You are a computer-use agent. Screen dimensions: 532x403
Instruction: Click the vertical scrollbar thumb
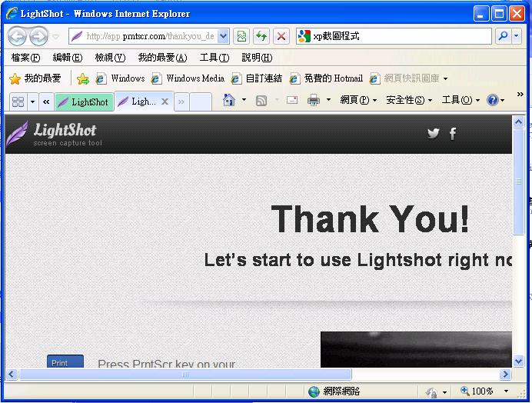click(518, 182)
